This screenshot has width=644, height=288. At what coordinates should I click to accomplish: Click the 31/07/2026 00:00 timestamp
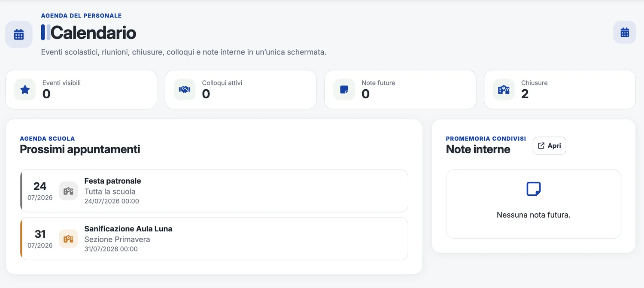[x=111, y=249]
